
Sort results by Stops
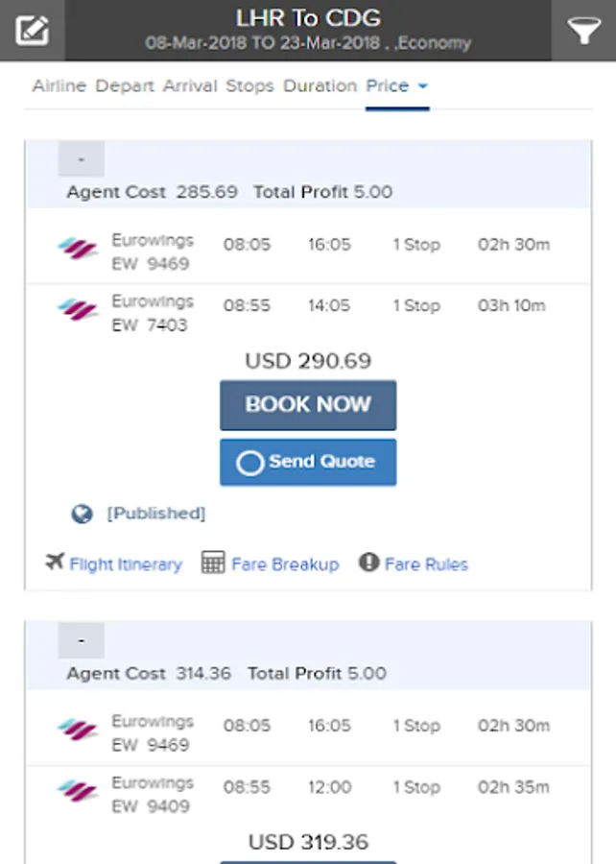click(249, 86)
